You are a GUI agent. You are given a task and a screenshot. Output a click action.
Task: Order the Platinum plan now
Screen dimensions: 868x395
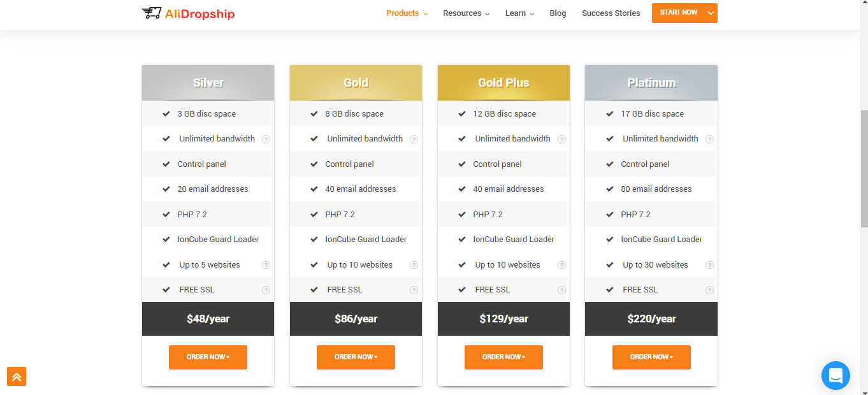click(x=651, y=357)
